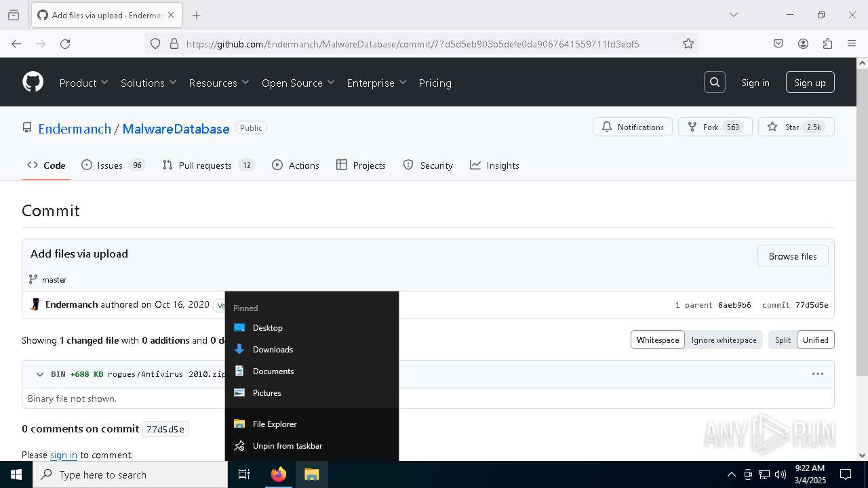Click the Endermanch author avatar
Image resolution: width=868 pixels, height=488 pixels.
click(x=35, y=304)
